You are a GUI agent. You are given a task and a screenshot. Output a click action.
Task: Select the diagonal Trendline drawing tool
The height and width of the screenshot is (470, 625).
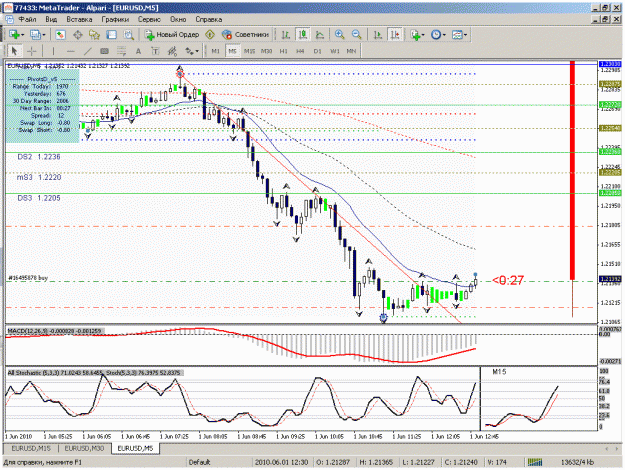(88, 51)
